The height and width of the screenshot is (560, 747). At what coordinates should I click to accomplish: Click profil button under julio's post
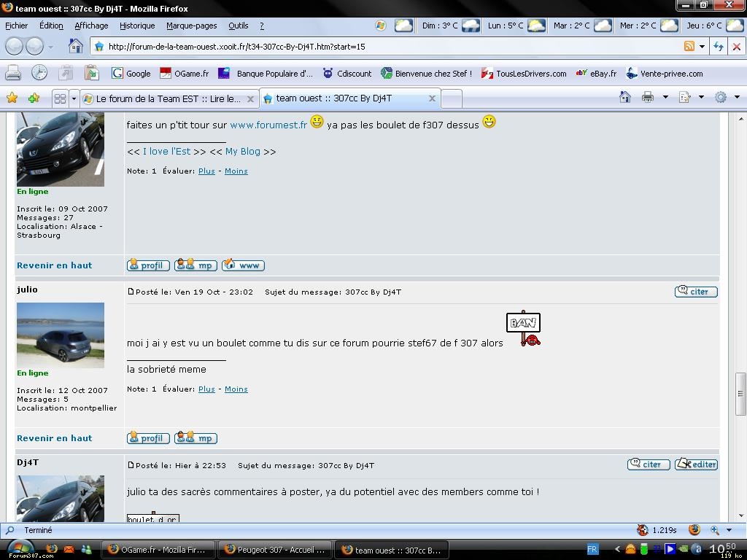(x=148, y=438)
